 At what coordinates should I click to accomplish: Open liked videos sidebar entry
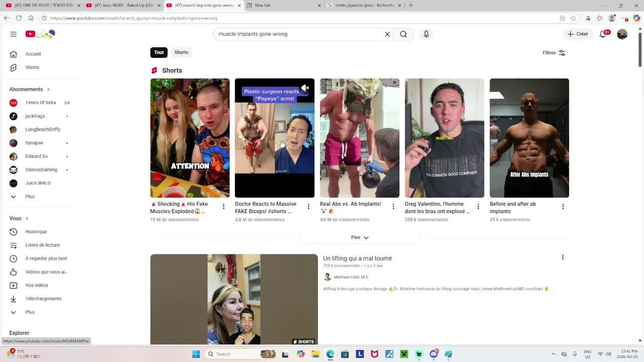pyautogui.click(x=46, y=272)
